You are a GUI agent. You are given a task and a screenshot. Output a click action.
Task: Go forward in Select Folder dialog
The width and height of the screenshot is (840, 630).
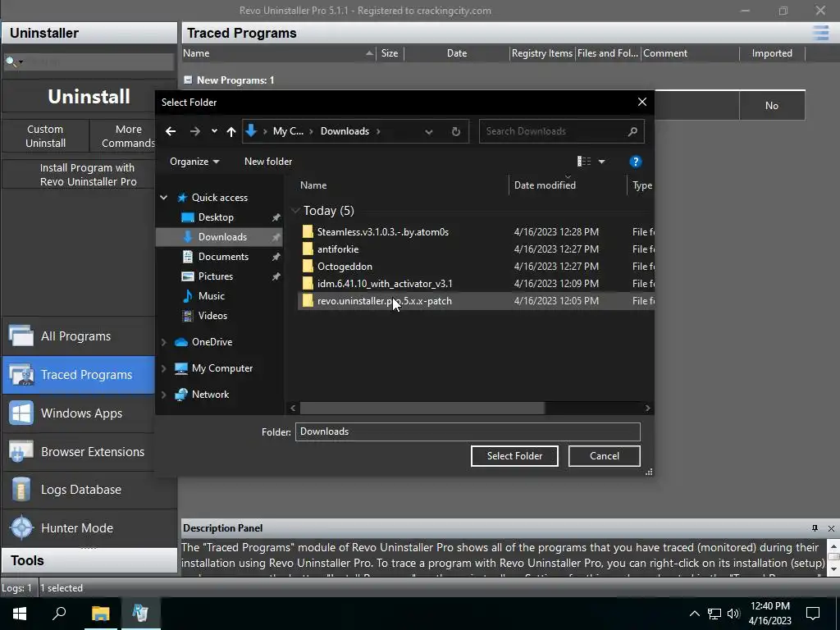coord(194,131)
